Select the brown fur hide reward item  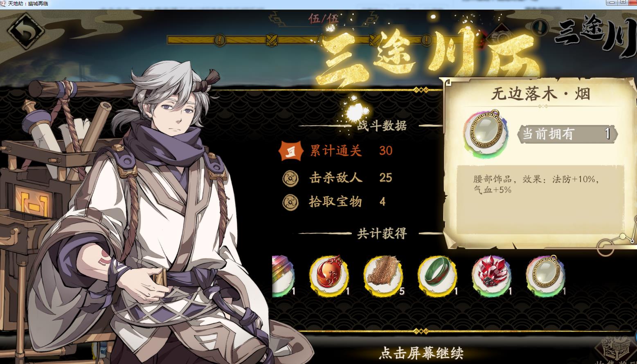[x=383, y=274]
